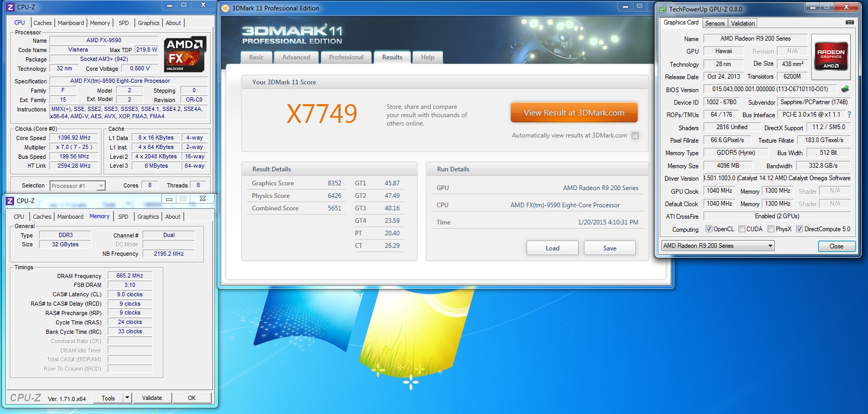Click the Load button in Run Details
This screenshot has height=414, width=868.
pos(553,248)
